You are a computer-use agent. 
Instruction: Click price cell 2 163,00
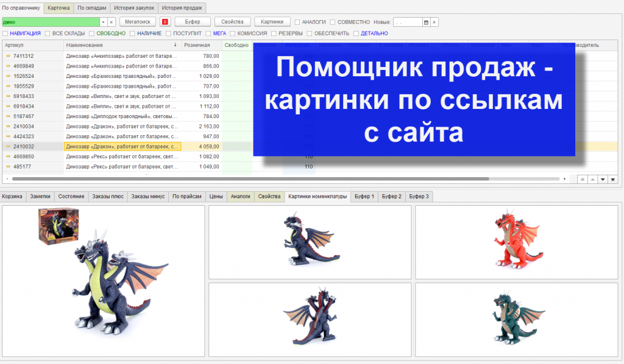(201, 127)
